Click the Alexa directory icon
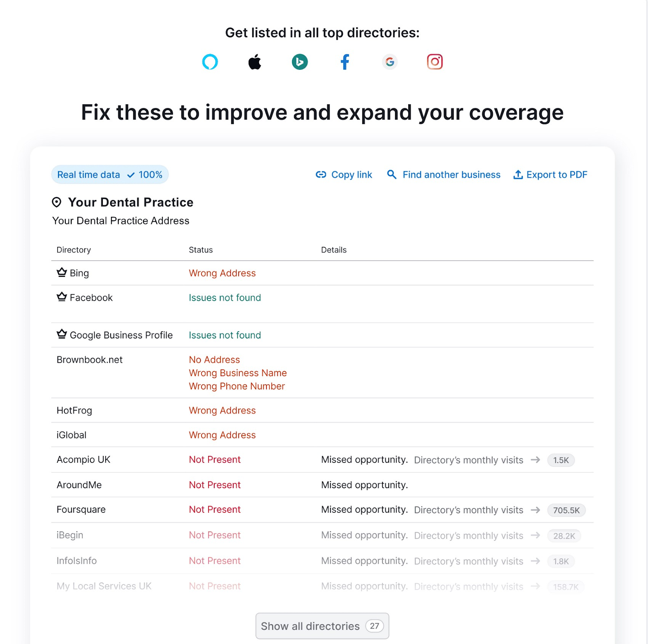This screenshot has height=644, width=648. pos(210,62)
